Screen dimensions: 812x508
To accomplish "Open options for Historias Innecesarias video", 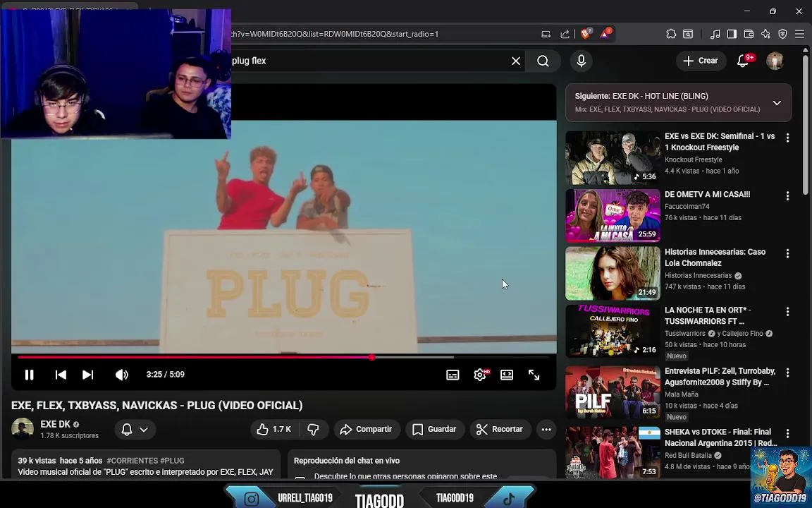I will tap(787, 253).
